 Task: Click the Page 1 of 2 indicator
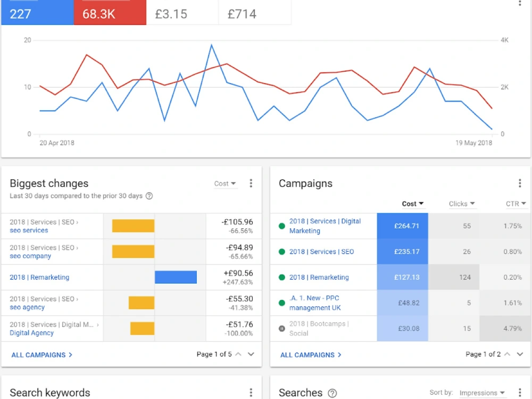(483, 354)
